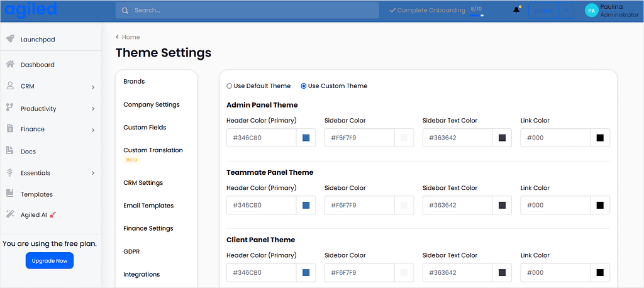Screen dimensions: 644x288
Task: Expand the Finance sidebar chevron
Action: (x=93, y=130)
